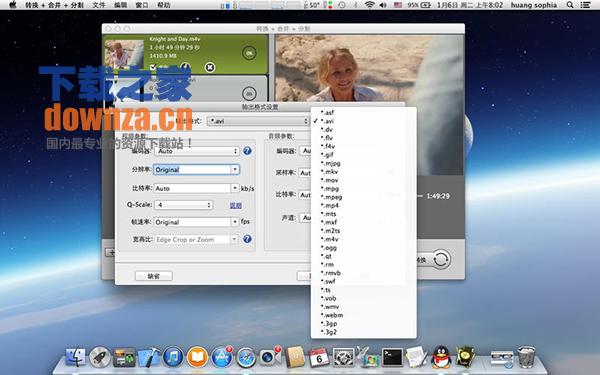
Task: Open the App Store in dock
Action: click(x=222, y=357)
